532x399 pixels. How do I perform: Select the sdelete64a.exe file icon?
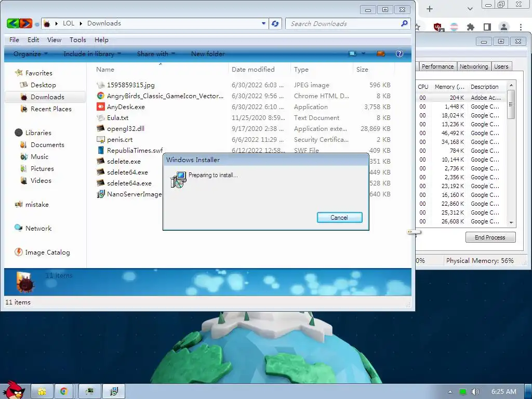(x=100, y=183)
